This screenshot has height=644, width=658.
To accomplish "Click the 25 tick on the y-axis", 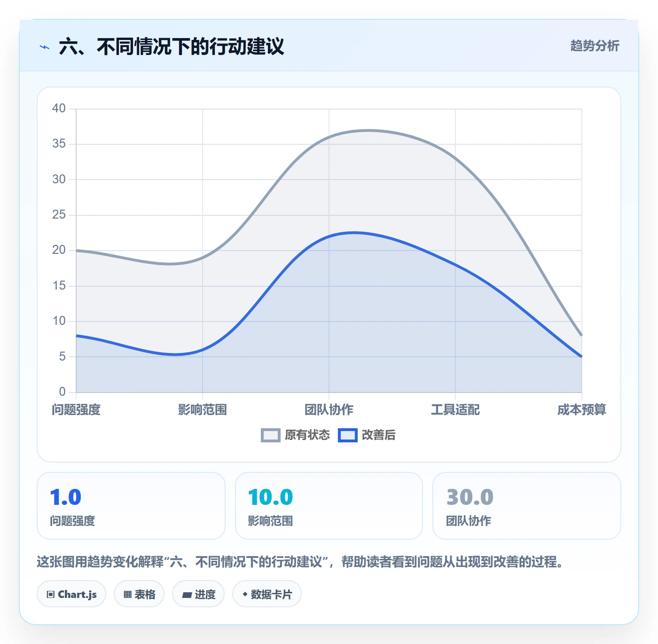I will (x=59, y=215).
